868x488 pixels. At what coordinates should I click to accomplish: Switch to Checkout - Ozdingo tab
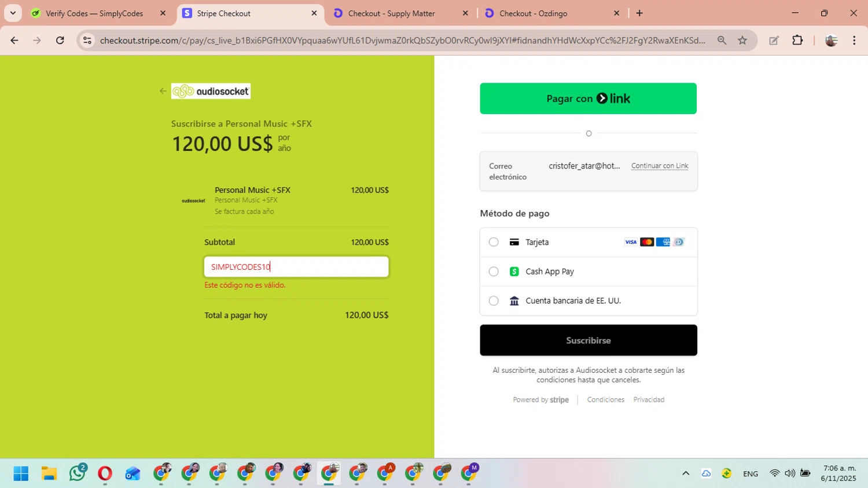pyautogui.click(x=533, y=13)
